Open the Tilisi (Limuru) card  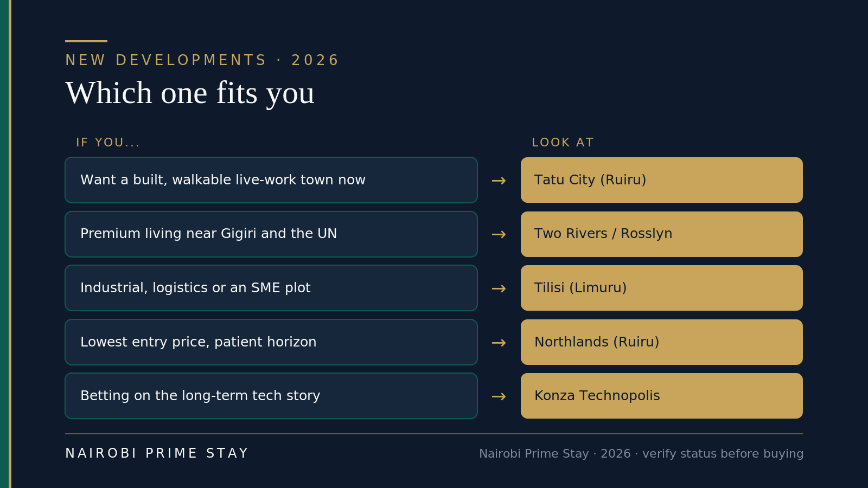[x=662, y=288]
